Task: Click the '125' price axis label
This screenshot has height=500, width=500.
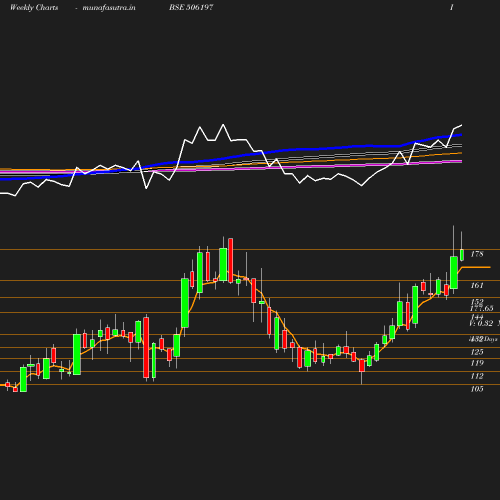Action: coord(477,352)
